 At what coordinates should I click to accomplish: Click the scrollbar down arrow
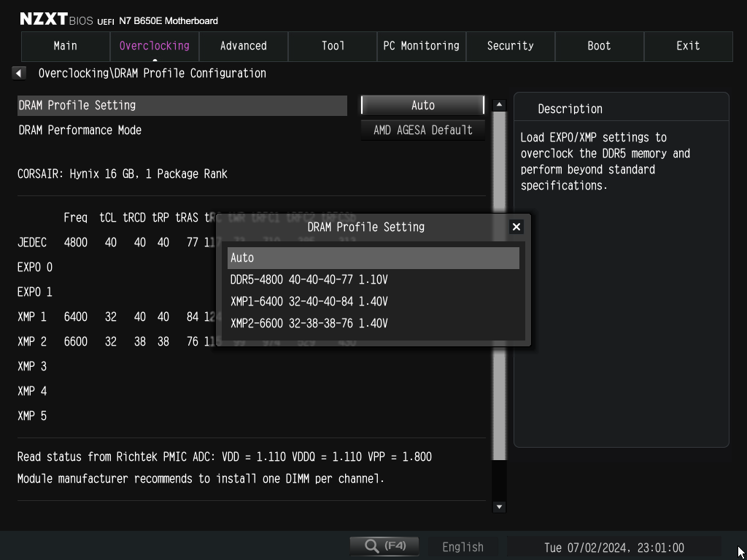pyautogui.click(x=499, y=507)
